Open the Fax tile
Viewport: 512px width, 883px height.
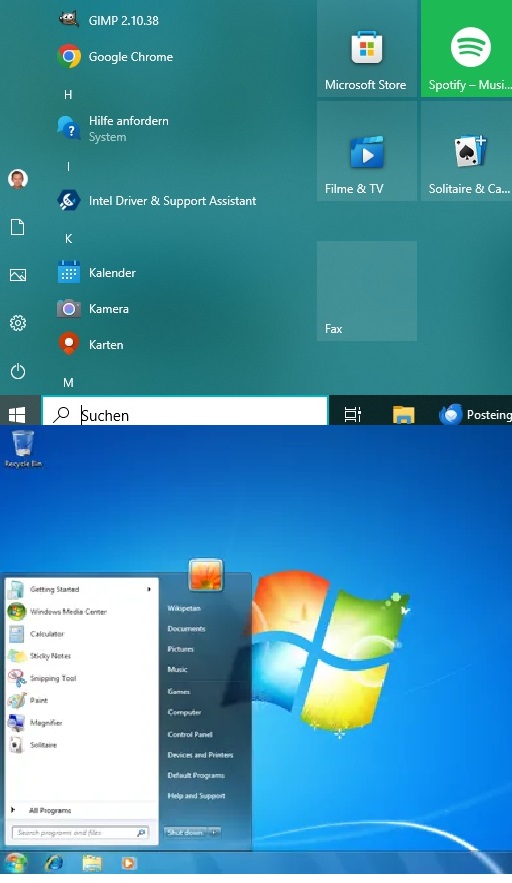pos(367,291)
